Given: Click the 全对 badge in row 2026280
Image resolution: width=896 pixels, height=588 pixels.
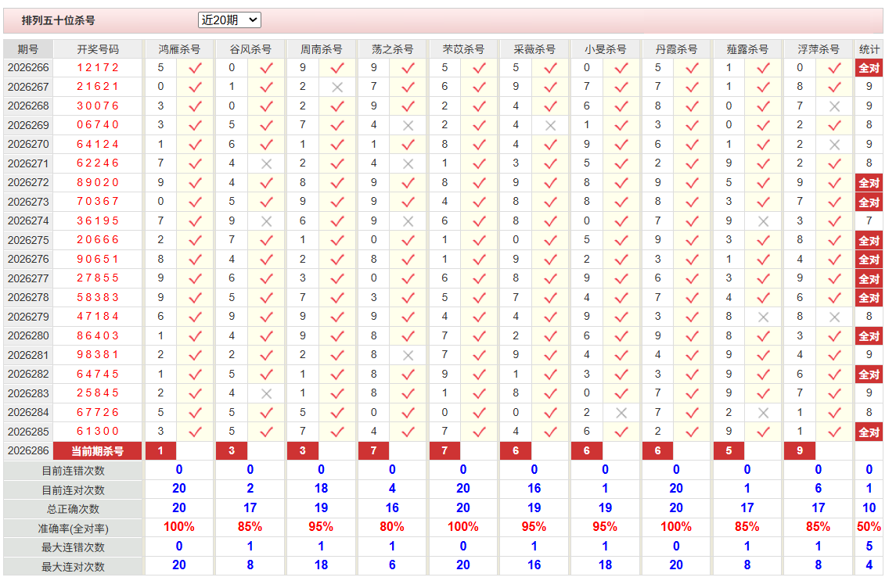Looking at the screenshot, I should coord(869,336).
